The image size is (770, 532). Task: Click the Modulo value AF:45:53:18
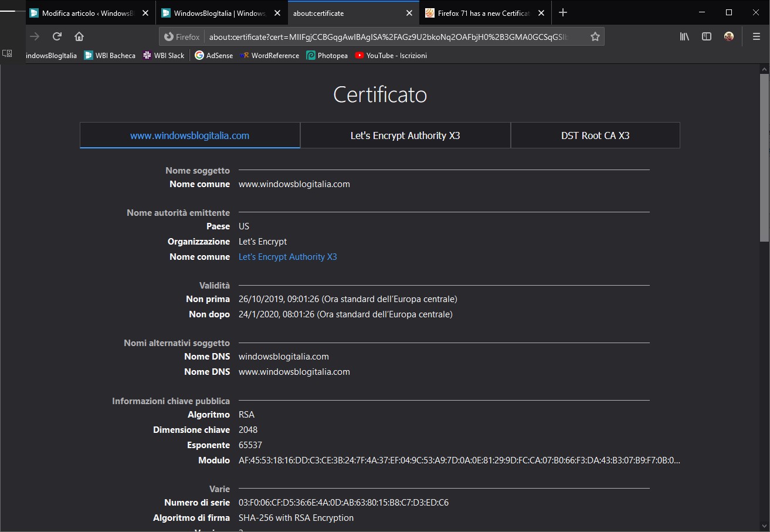pyautogui.click(x=459, y=460)
